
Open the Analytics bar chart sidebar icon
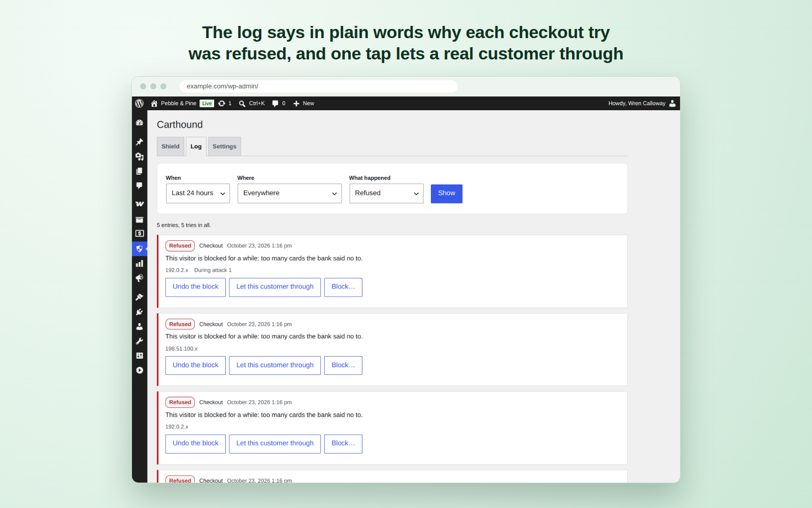140,264
